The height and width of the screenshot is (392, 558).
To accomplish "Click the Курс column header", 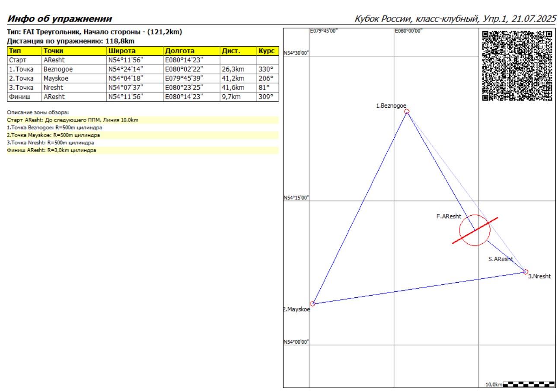I will coord(268,51).
